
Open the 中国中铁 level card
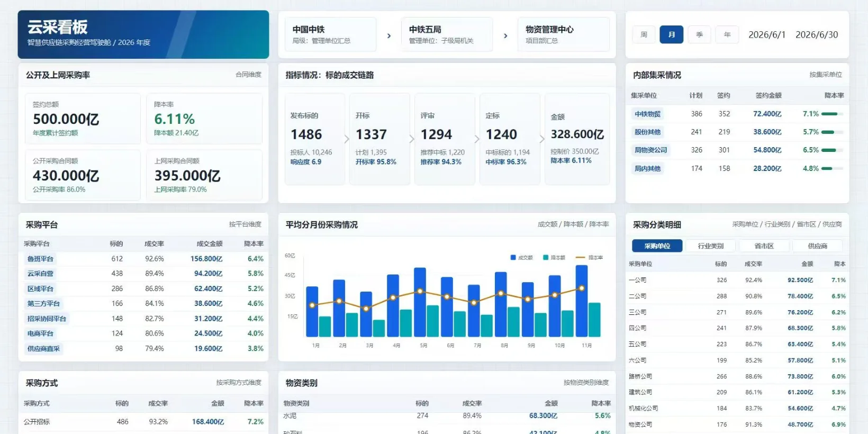(331, 34)
